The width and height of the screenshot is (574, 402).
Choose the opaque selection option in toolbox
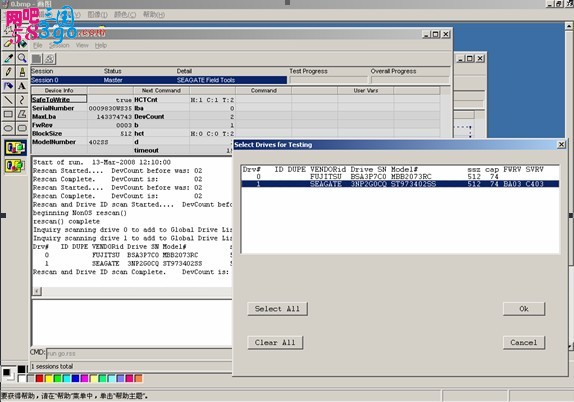15,148
